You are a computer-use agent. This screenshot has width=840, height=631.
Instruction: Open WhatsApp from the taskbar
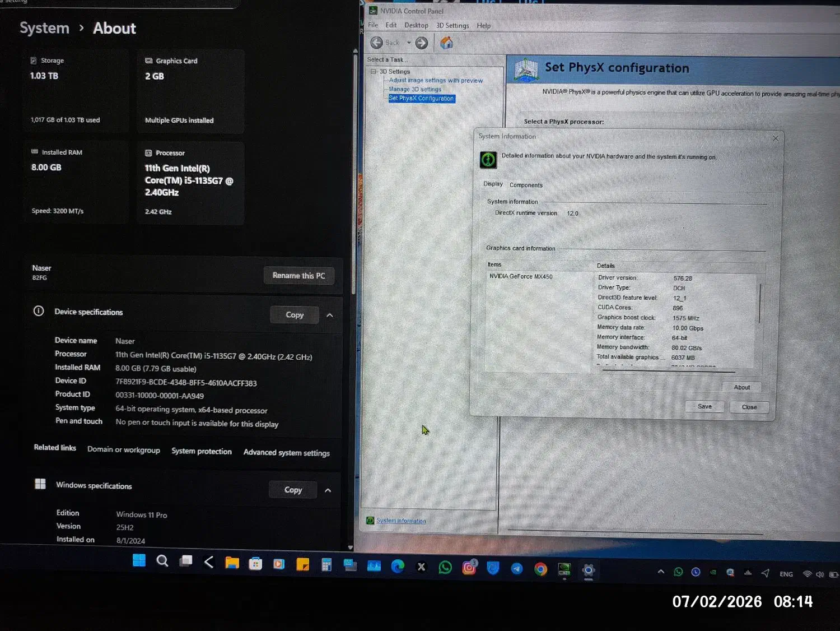point(445,568)
